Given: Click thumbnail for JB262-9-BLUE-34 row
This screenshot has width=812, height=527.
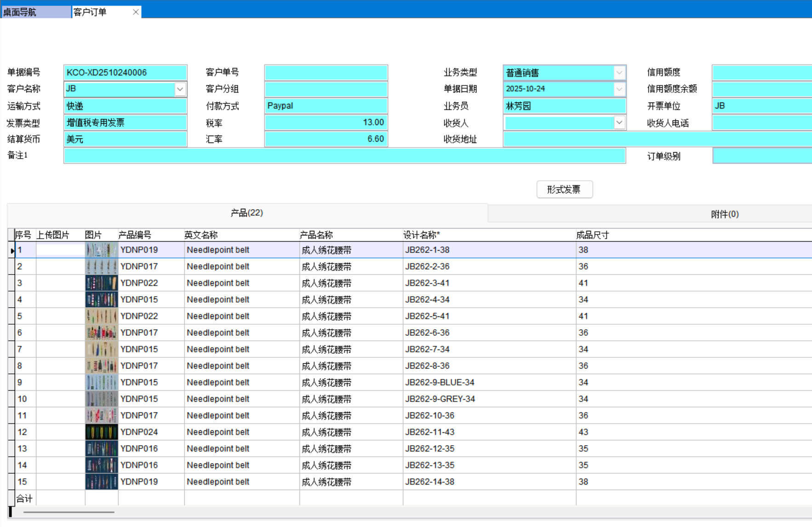Looking at the screenshot, I should pos(102,383).
